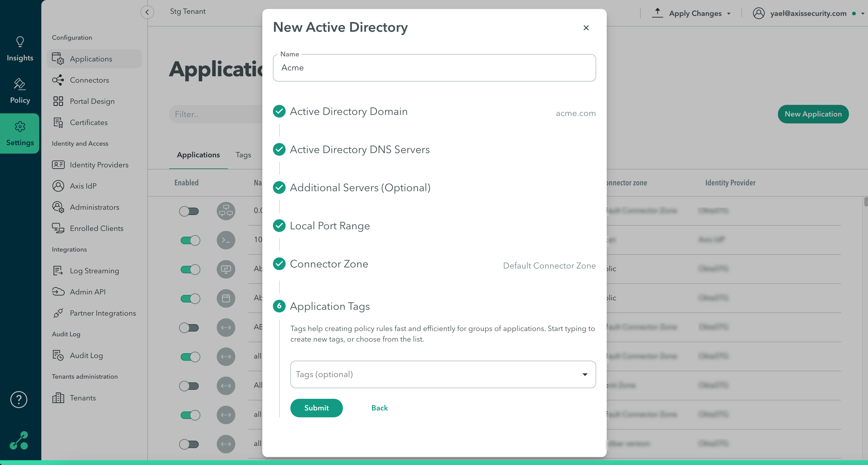
Task: Switch to the Tags tab
Action: pyautogui.click(x=243, y=155)
